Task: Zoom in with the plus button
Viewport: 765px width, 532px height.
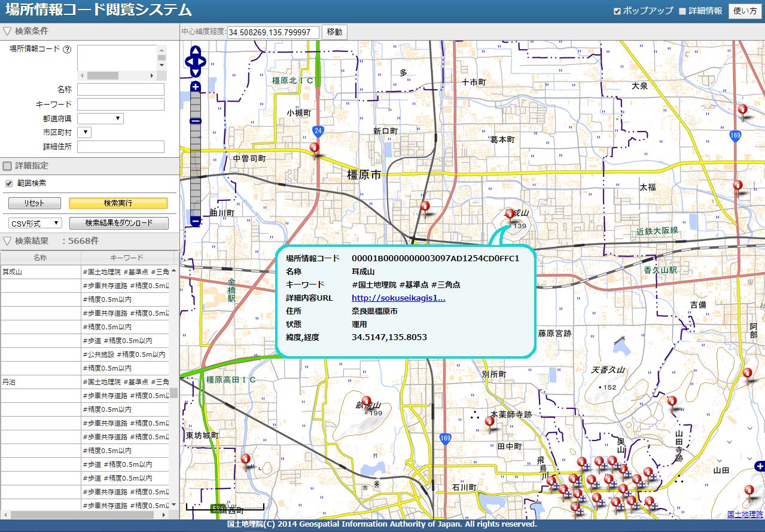Action: click(x=196, y=87)
